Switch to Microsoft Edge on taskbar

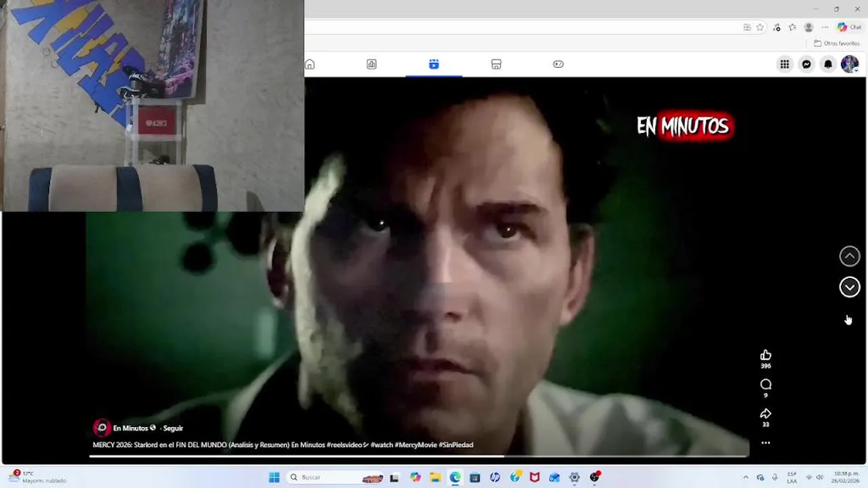point(455,477)
